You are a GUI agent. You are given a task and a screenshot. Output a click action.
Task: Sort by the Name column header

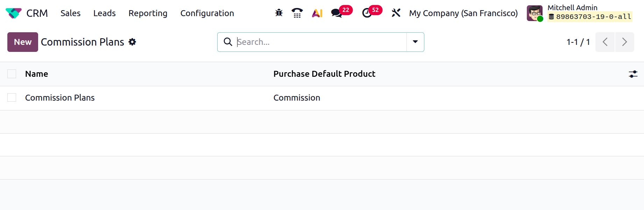tap(37, 74)
